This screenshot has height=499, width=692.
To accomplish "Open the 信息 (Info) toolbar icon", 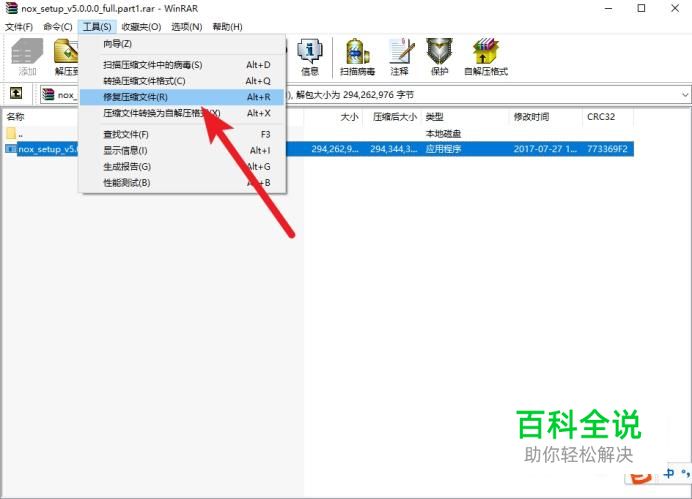I will tap(309, 56).
